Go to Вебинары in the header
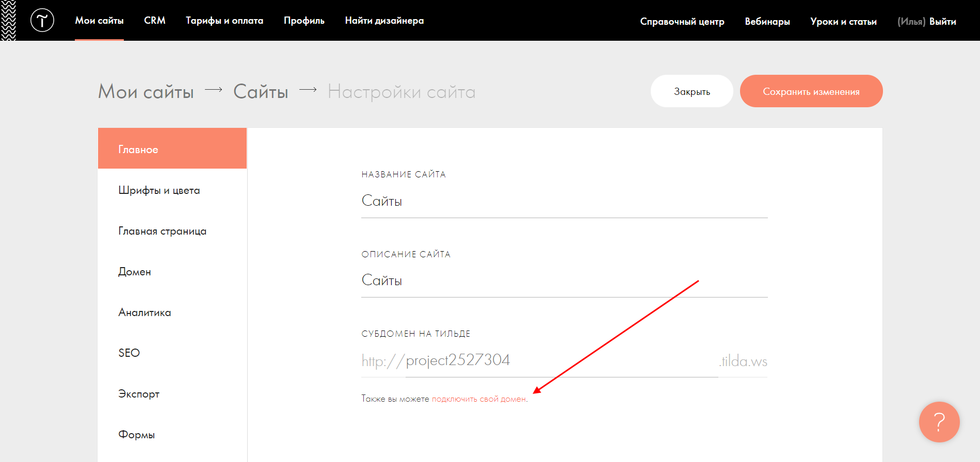This screenshot has width=980, height=462. click(x=767, y=22)
